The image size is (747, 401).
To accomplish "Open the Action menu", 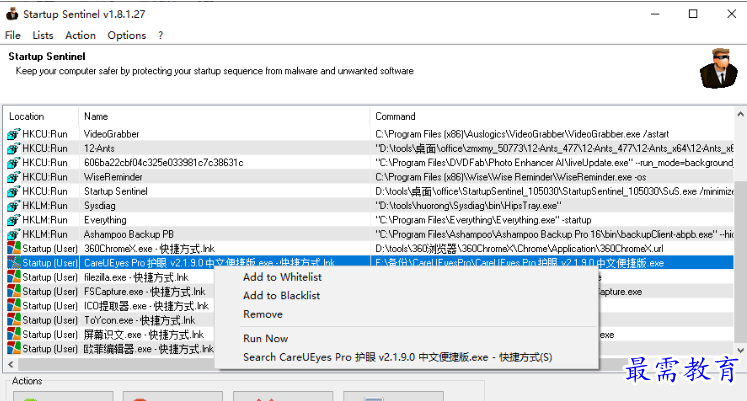I will point(80,35).
